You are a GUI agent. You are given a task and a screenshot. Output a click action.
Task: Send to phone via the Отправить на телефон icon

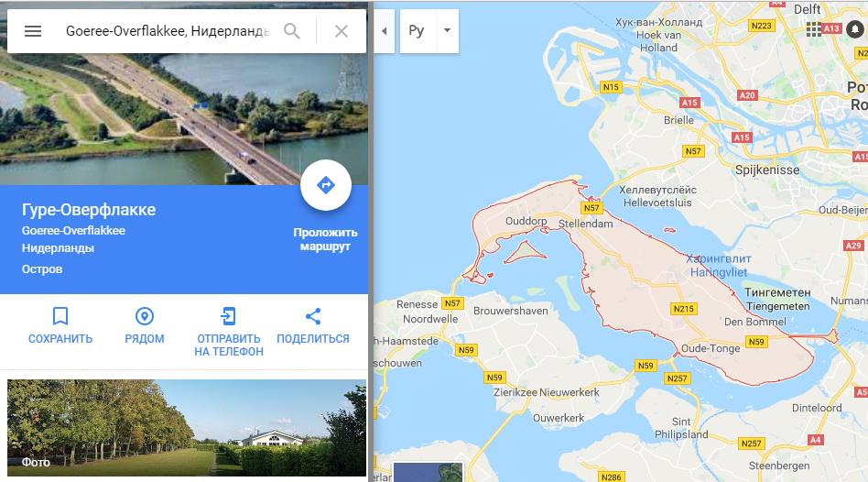tap(229, 316)
